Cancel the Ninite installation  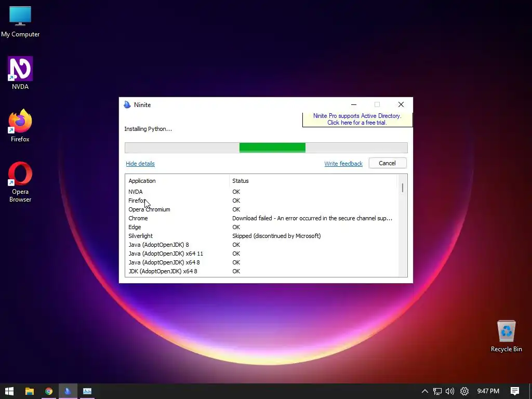pos(388,163)
